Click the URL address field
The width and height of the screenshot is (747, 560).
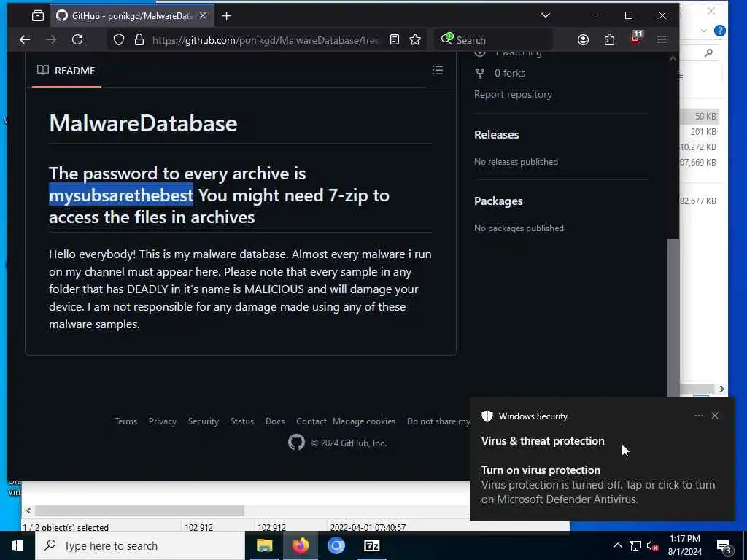(x=266, y=40)
